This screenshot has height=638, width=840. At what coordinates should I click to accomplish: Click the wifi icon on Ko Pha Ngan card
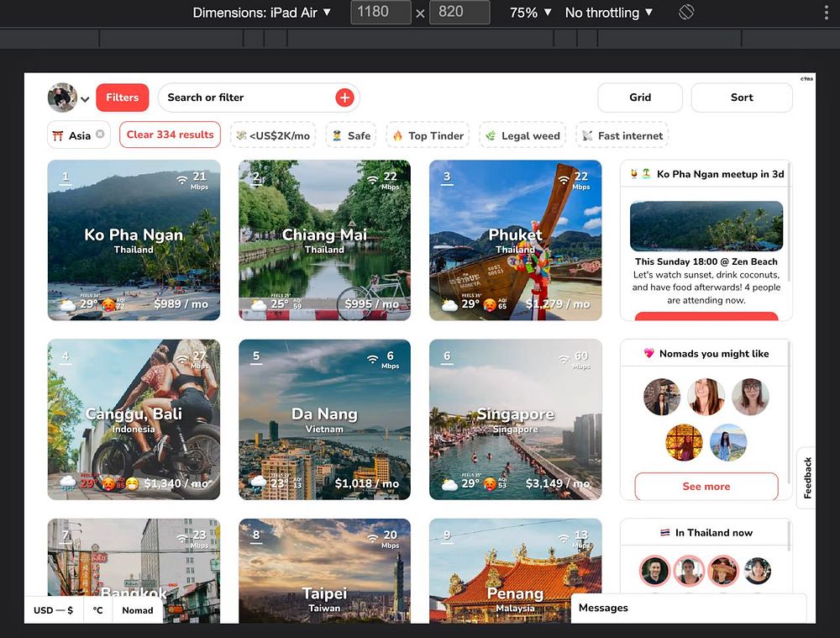pos(182,179)
